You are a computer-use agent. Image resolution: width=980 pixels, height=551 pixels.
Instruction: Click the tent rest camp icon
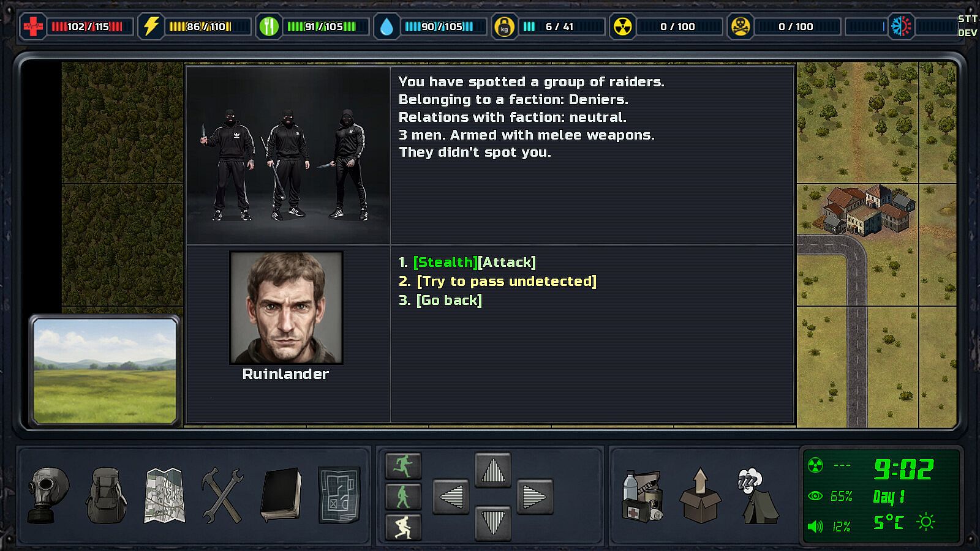click(758, 496)
